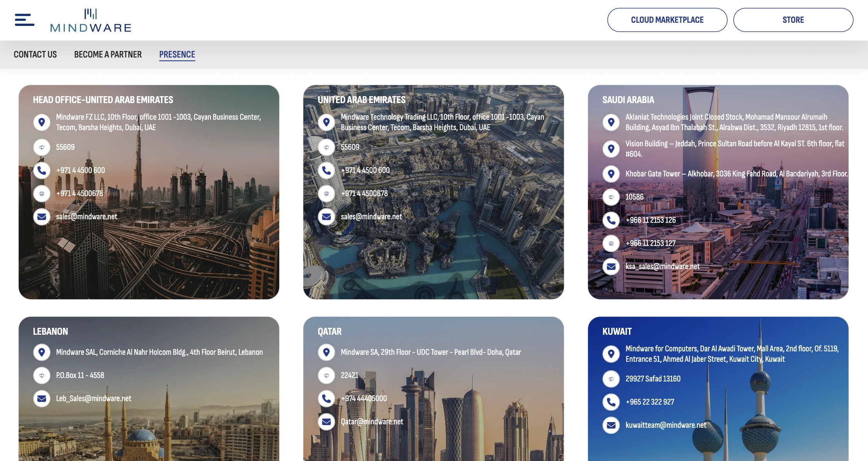Open the hamburger navigation menu

[x=24, y=20]
